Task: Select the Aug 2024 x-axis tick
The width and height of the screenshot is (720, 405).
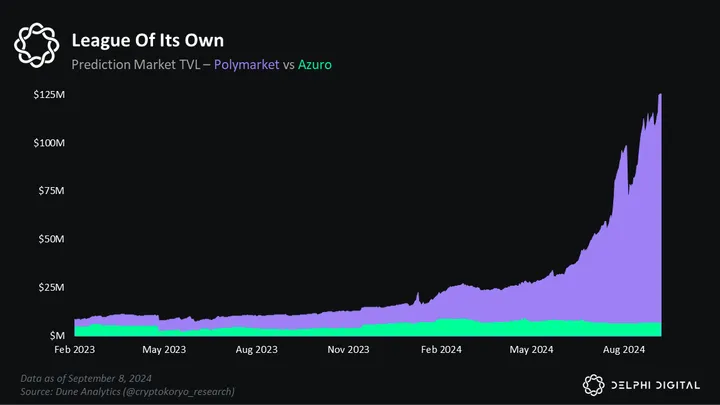Action: [x=624, y=350]
